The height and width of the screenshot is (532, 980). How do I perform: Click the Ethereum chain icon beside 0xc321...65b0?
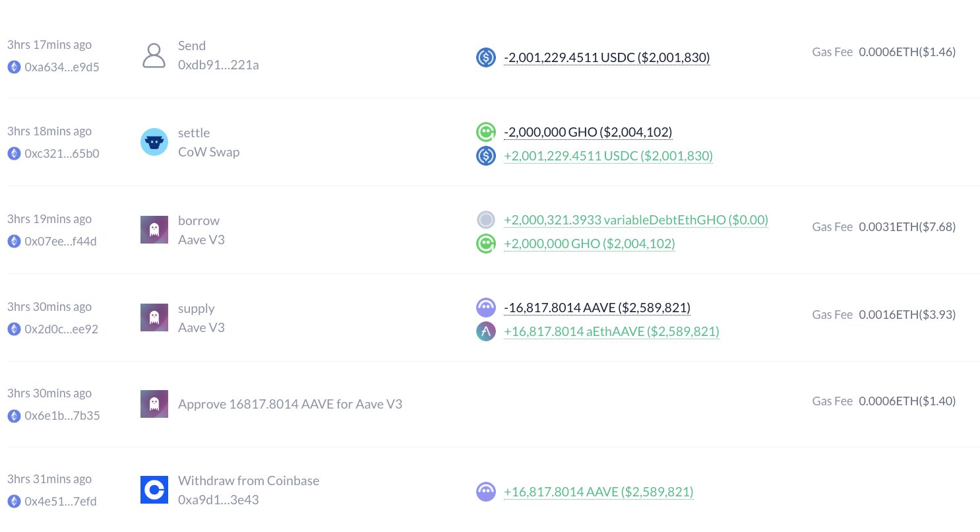(14, 154)
